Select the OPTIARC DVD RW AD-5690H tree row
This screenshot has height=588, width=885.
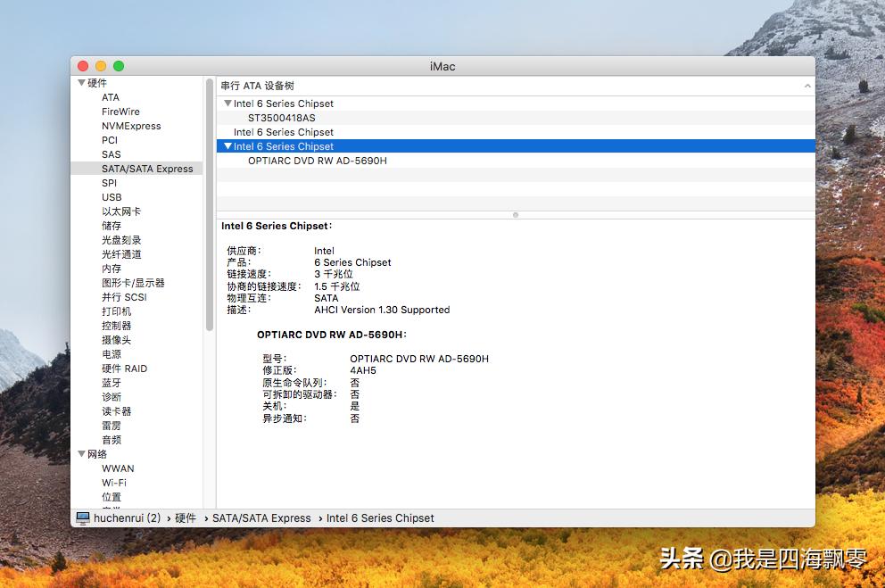[516, 161]
